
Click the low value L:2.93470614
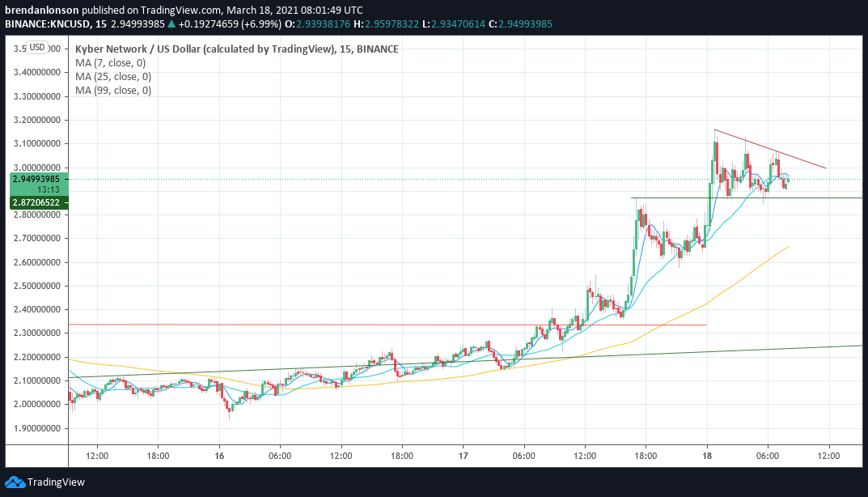tap(453, 23)
